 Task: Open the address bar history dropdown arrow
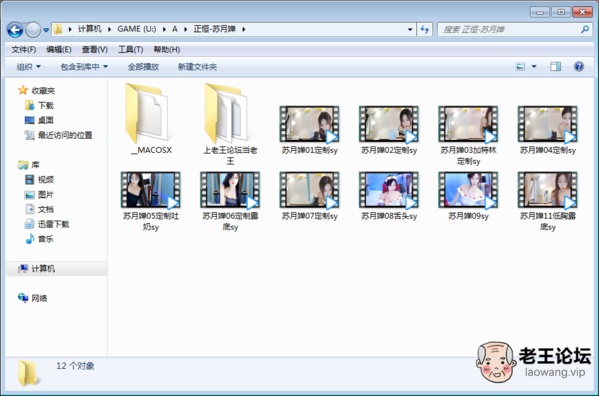click(410, 29)
